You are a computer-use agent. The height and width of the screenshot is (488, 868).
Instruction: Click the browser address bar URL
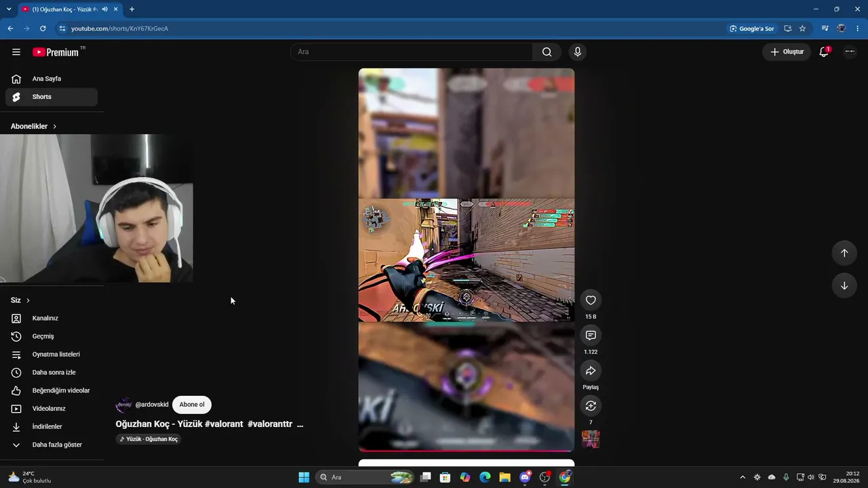pos(119,28)
